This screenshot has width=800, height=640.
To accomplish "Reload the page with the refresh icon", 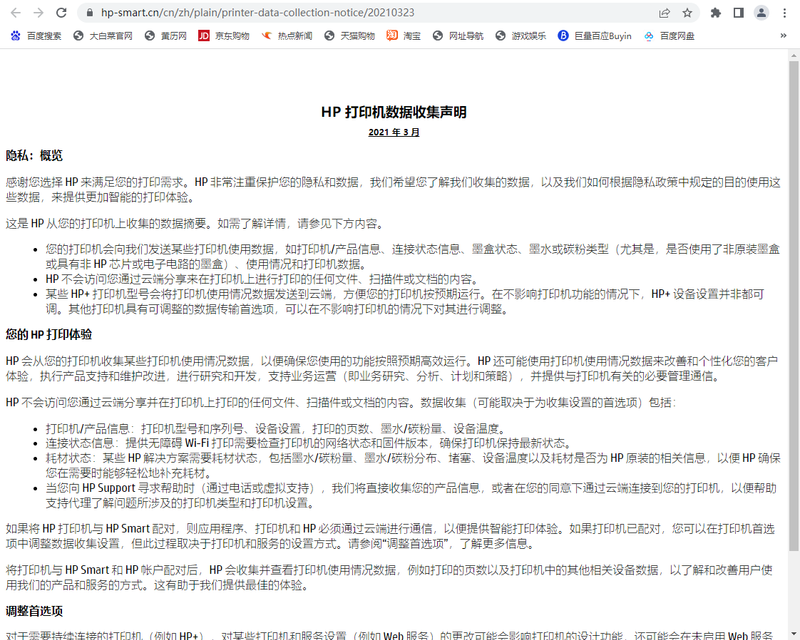I will point(62,13).
